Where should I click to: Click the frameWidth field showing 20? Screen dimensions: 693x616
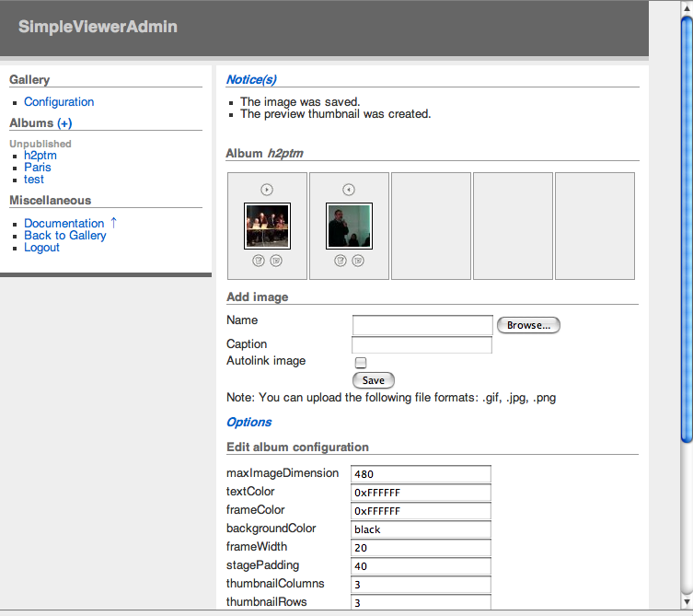tap(421, 548)
